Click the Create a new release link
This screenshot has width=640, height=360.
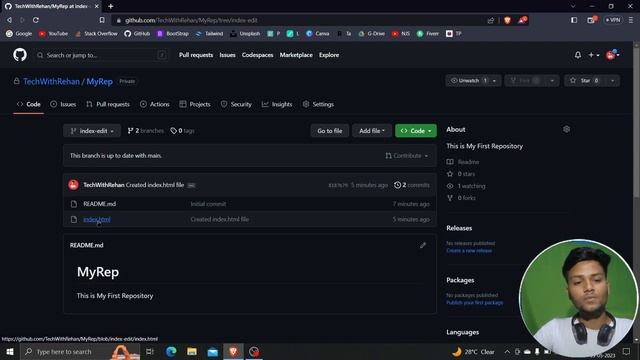point(469,251)
